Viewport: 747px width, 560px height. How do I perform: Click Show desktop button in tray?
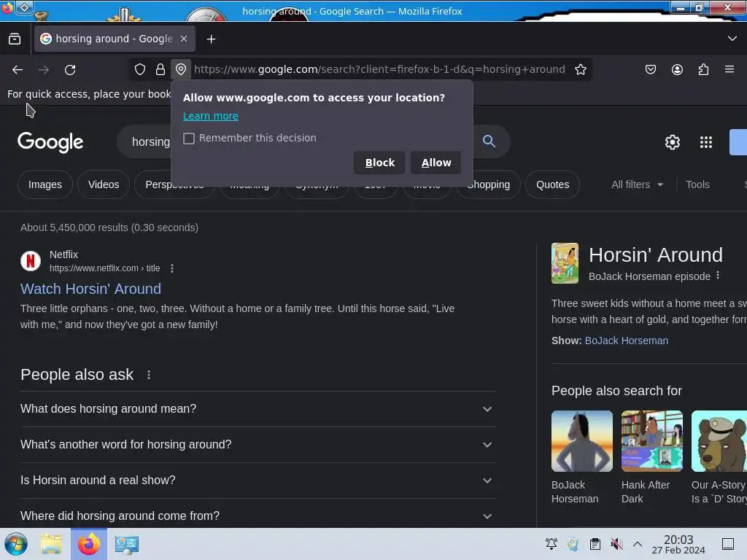point(728,544)
